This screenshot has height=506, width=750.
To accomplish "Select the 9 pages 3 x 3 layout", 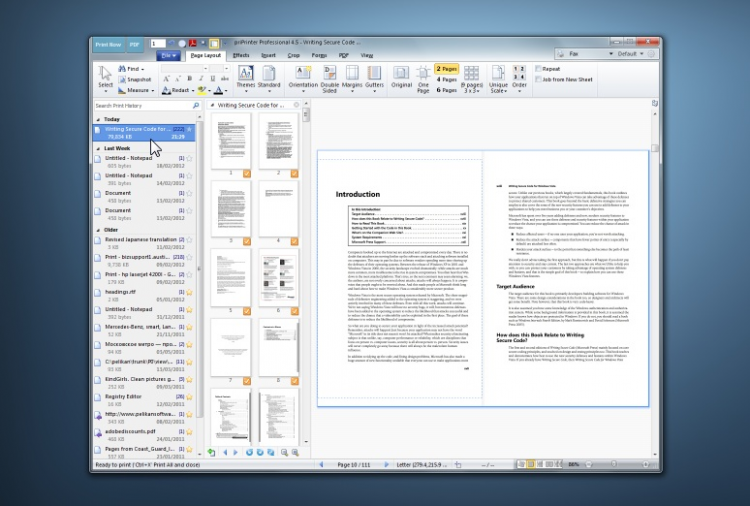I will point(471,79).
